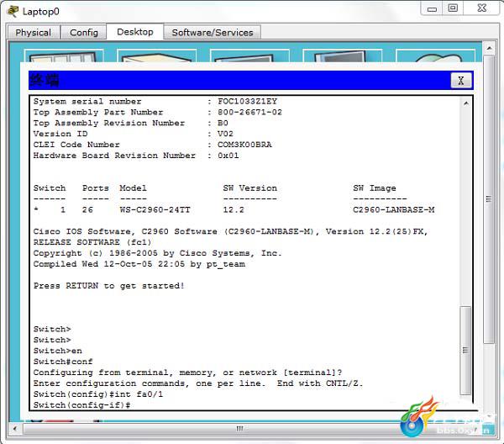Select the Desktop tab
This screenshot has width=504, height=444.
[135, 32]
